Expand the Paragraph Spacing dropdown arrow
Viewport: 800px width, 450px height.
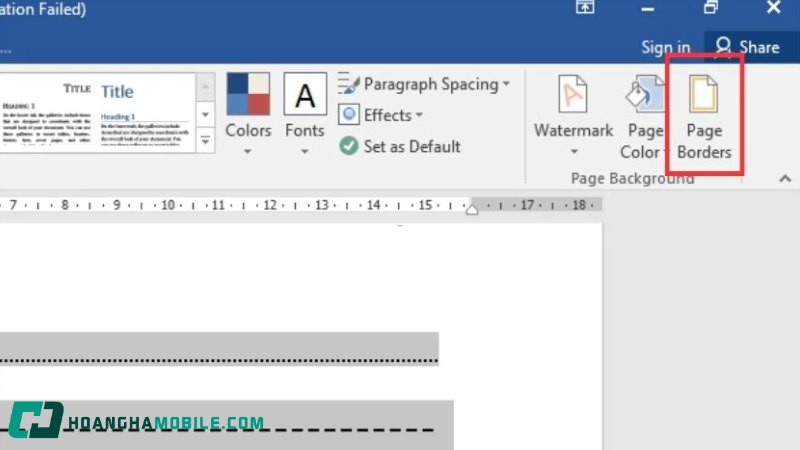pos(506,83)
